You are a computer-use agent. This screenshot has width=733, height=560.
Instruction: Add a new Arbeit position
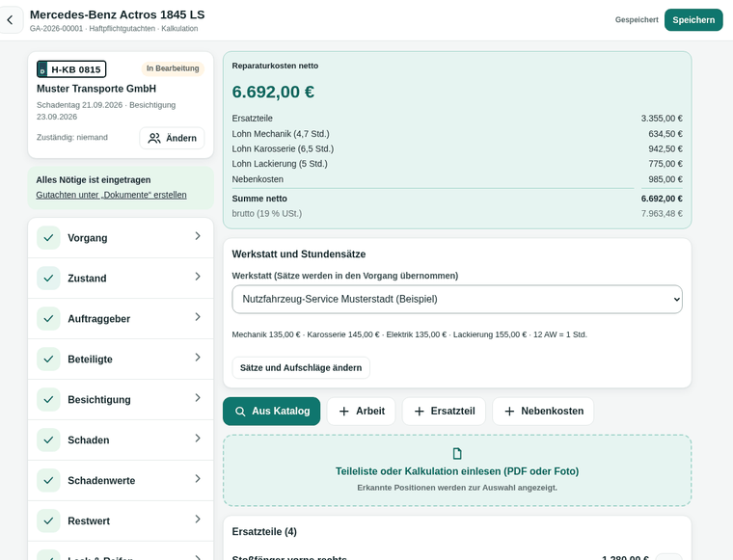[362, 412]
